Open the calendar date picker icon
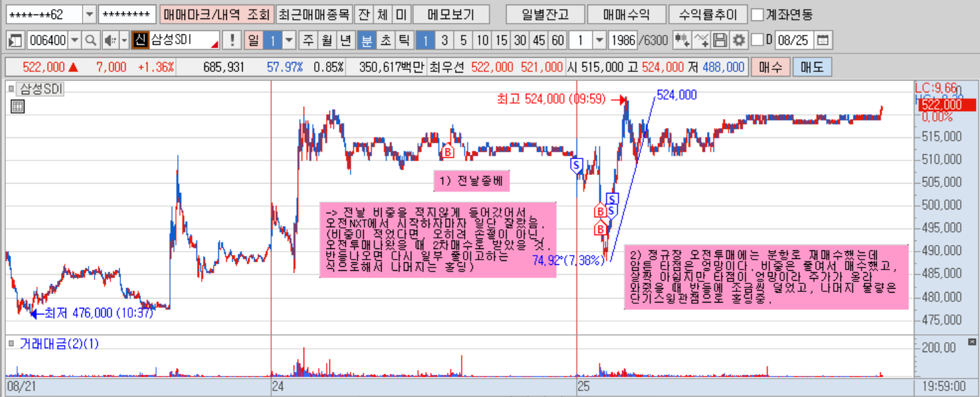Image resolution: width=980 pixels, height=397 pixels. point(822,40)
